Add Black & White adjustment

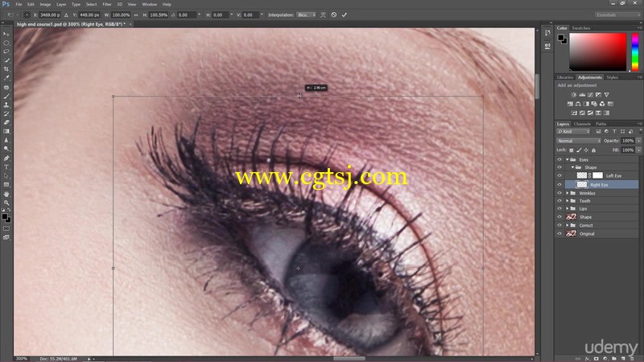pyautogui.click(x=586, y=104)
